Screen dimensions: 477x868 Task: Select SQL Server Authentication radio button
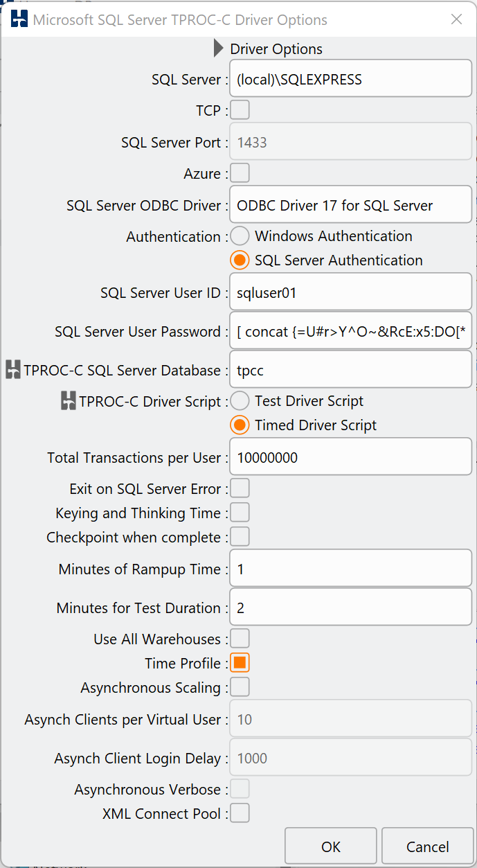tap(240, 260)
